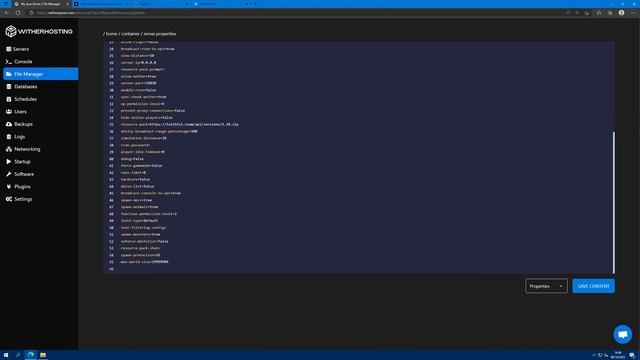Click the server-ip=0.0.0.0 line

tap(138, 62)
